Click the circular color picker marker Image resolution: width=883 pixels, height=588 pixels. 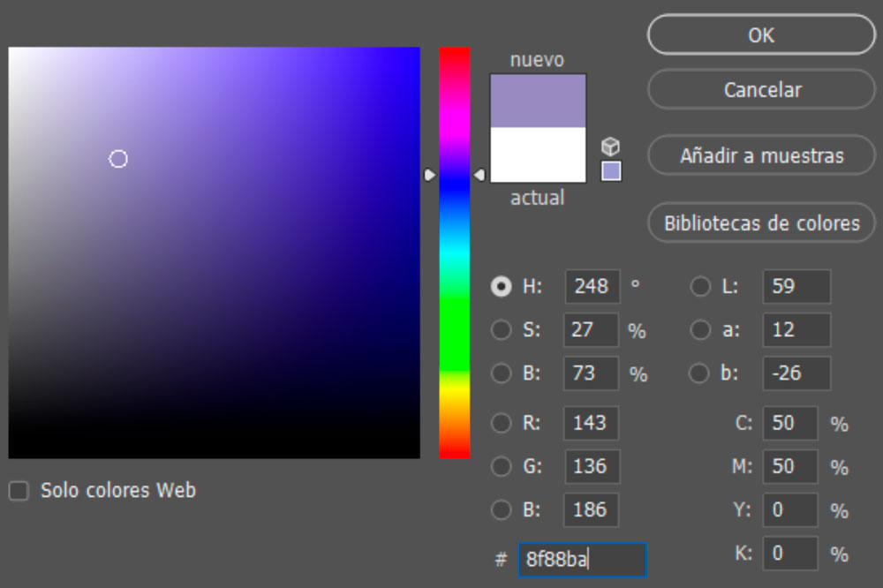(x=118, y=159)
